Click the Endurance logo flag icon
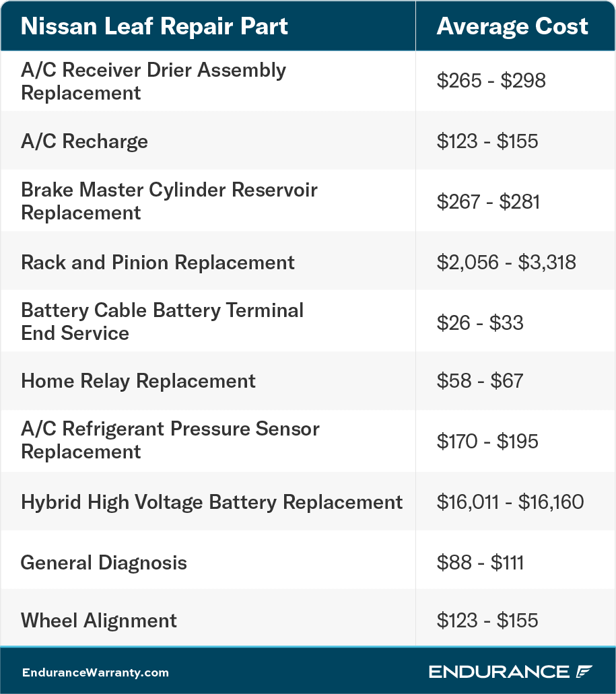616x694 pixels. [x=584, y=671]
